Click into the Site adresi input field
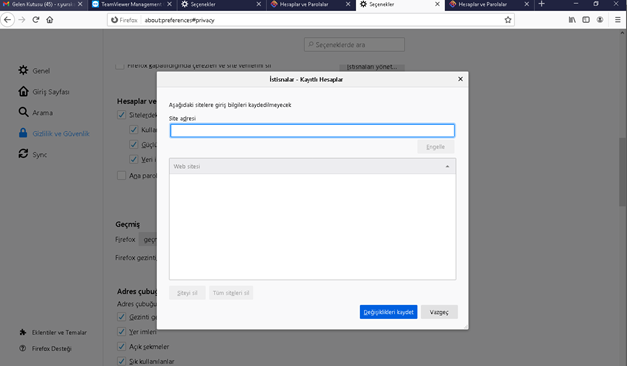Screen dimensions: 627x366 (x=312, y=130)
